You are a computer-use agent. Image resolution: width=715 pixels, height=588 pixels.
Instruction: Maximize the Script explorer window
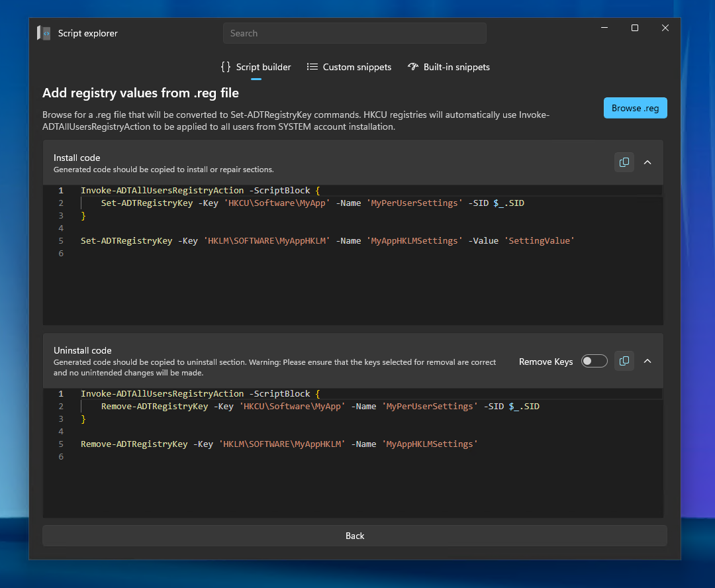[x=635, y=28]
